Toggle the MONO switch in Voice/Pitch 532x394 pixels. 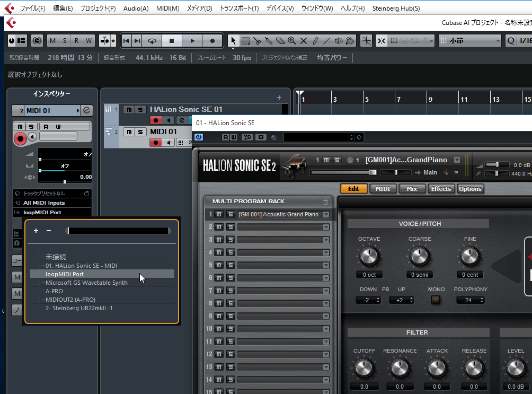[436, 300]
